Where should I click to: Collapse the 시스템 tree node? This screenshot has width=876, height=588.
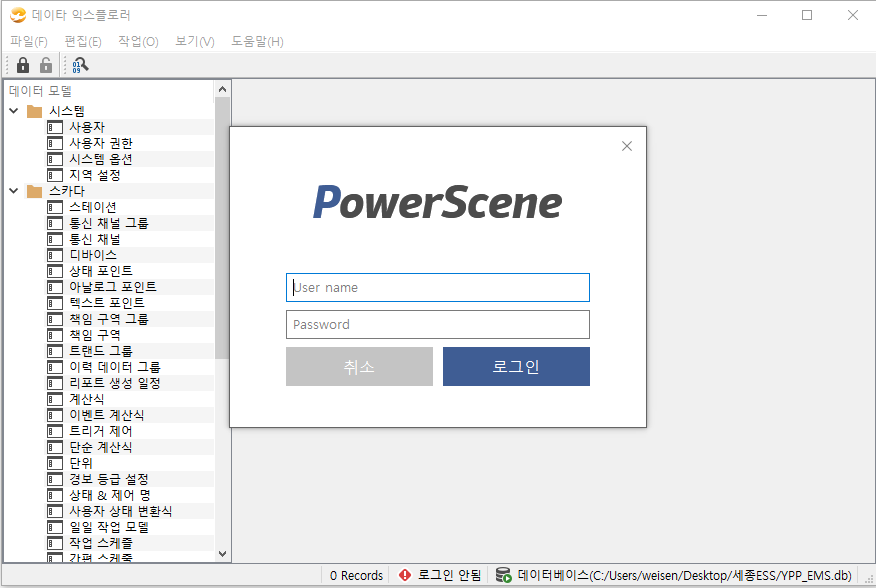point(14,111)
